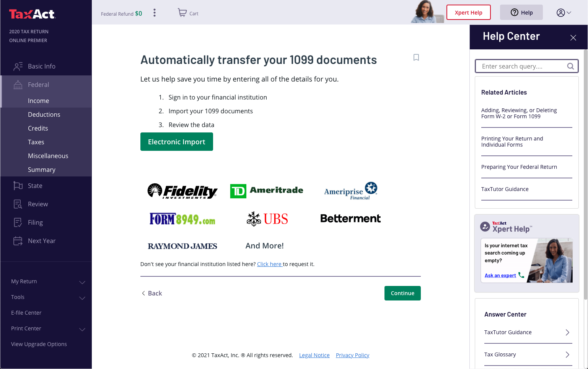Image resolution: width=588 pixels, height=369 pixels.
Task: Click the Continue button
Action: 402,293
